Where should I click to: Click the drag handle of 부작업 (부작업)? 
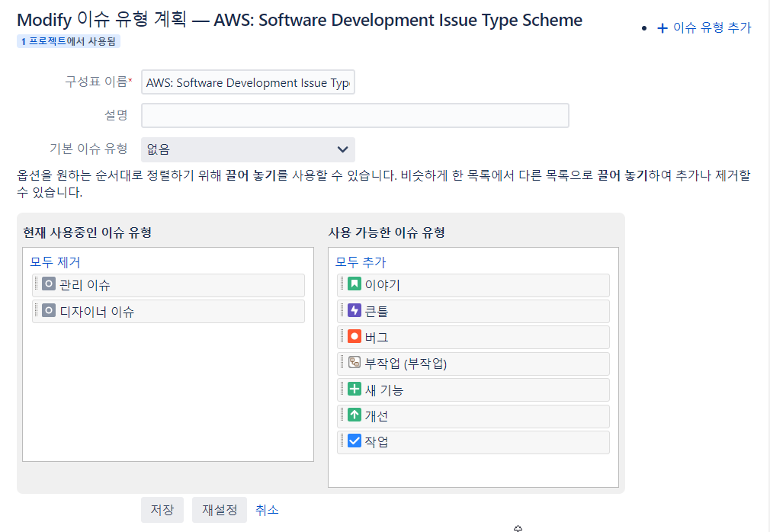342,362
